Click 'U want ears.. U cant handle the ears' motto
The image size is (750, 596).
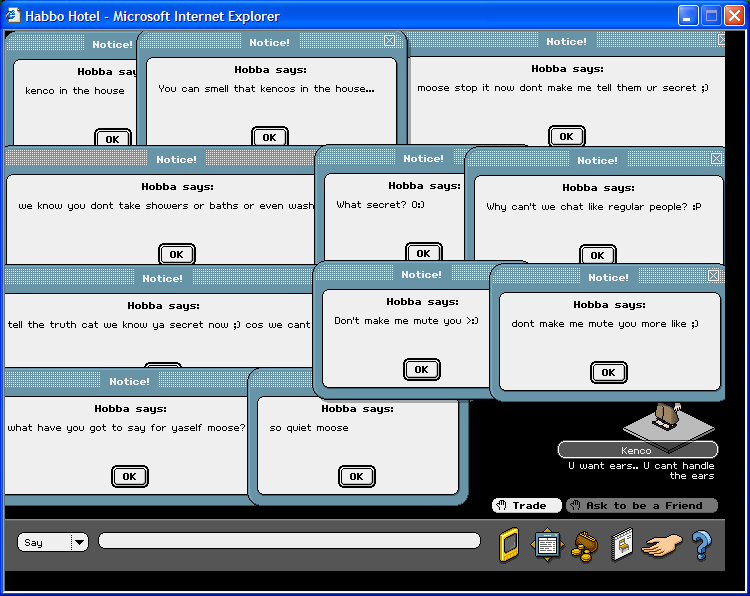coord(641,470)
